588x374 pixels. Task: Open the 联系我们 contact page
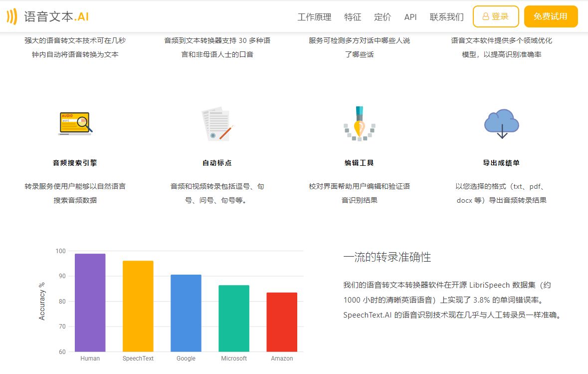pyautogui.click(x=447, y=17)
